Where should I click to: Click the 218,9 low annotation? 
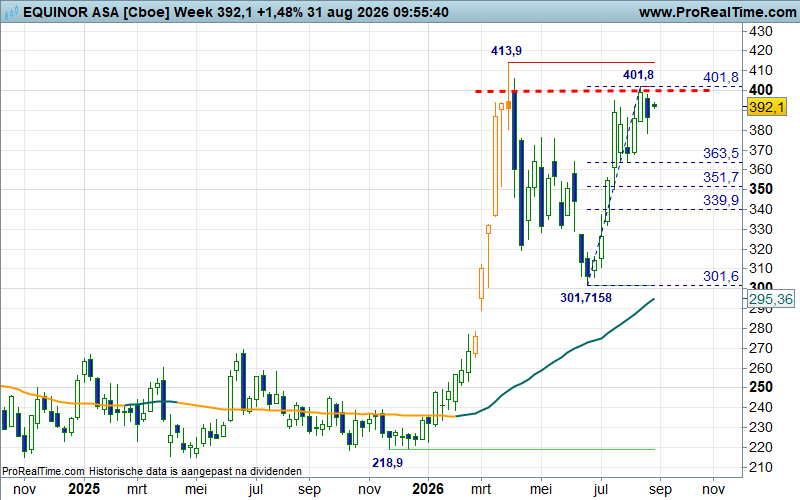[x=387, y=463]
